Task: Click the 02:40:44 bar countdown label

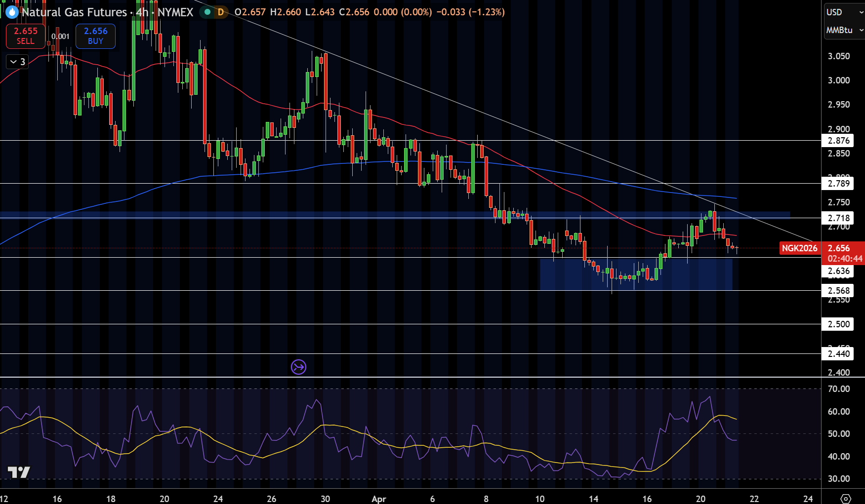Action: click(x=845, y=259)
